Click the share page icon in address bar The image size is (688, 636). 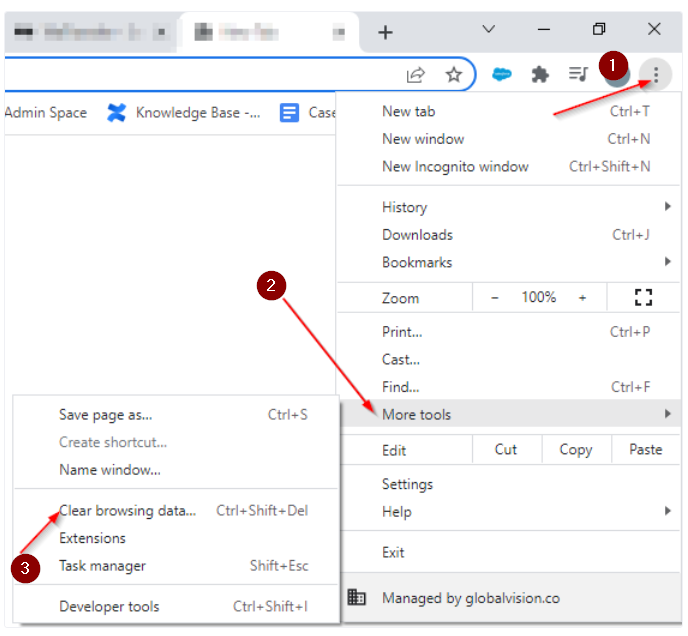[416, 74]
